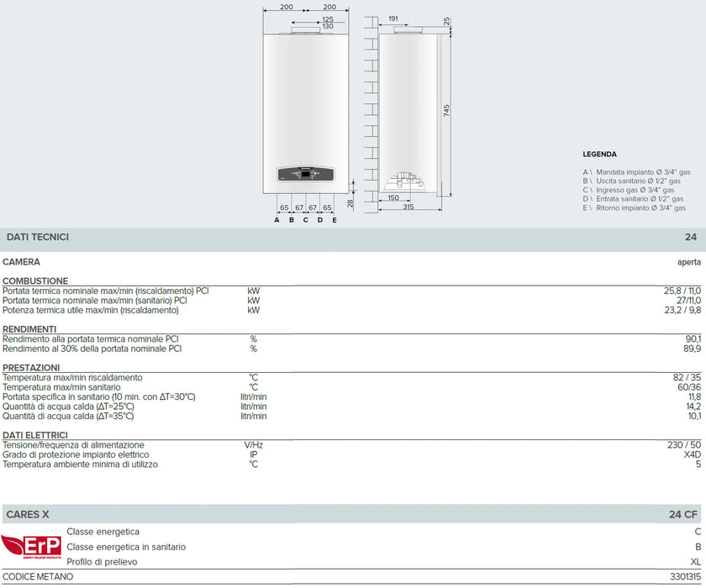Click the pipe fittings in the side view

[407, 181]
